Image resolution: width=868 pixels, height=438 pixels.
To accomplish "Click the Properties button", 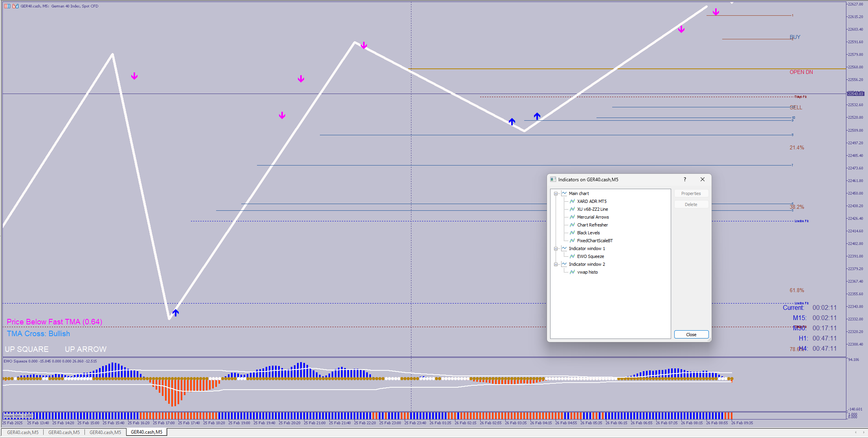I will coord(691,193).
